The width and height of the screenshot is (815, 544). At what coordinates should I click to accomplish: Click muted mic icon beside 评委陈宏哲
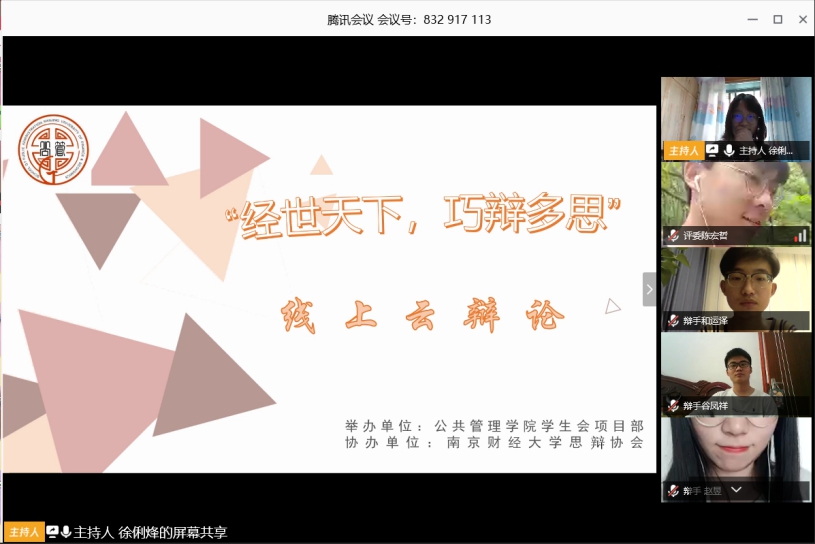pyautogui.click(x=674, y=236)
